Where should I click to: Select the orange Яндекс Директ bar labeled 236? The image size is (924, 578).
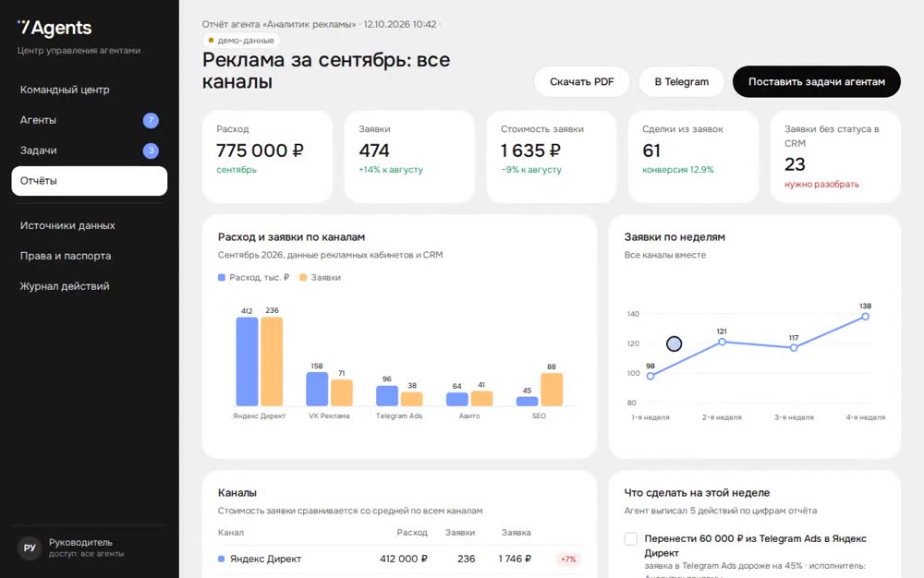272,361
